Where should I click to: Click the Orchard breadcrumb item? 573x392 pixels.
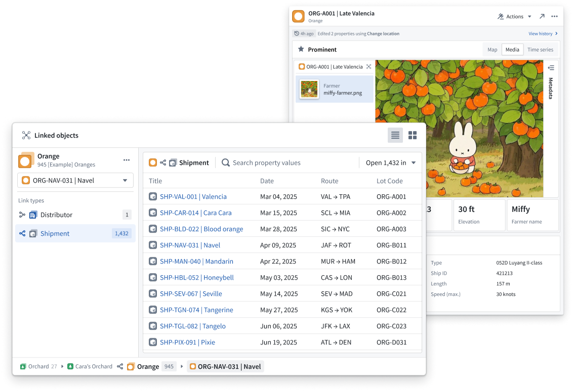coord(38,366)
